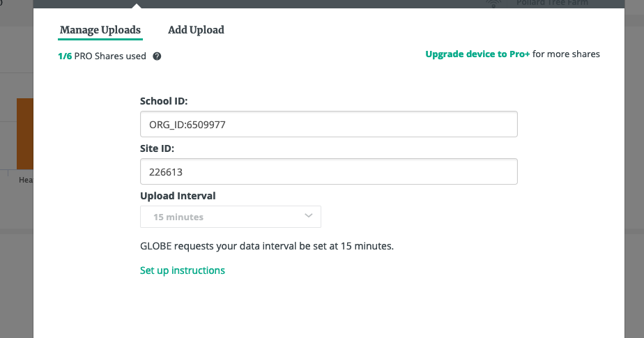The image size is (644, 338).
Task: Select the Pollard Tree Farm station name
Action: coord(552,3)
